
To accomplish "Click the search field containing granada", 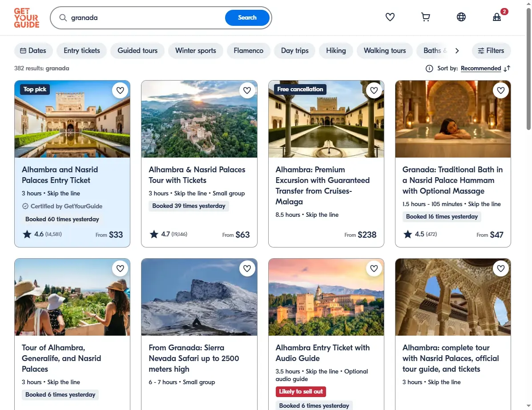I will pyautogui.click(x=146, y=18).
